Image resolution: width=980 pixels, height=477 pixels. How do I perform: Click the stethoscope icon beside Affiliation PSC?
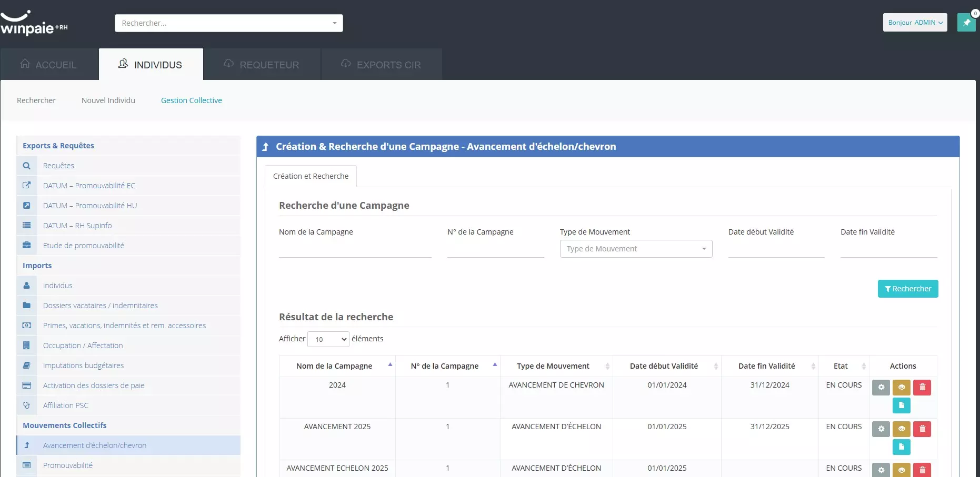tap(27, 405)
